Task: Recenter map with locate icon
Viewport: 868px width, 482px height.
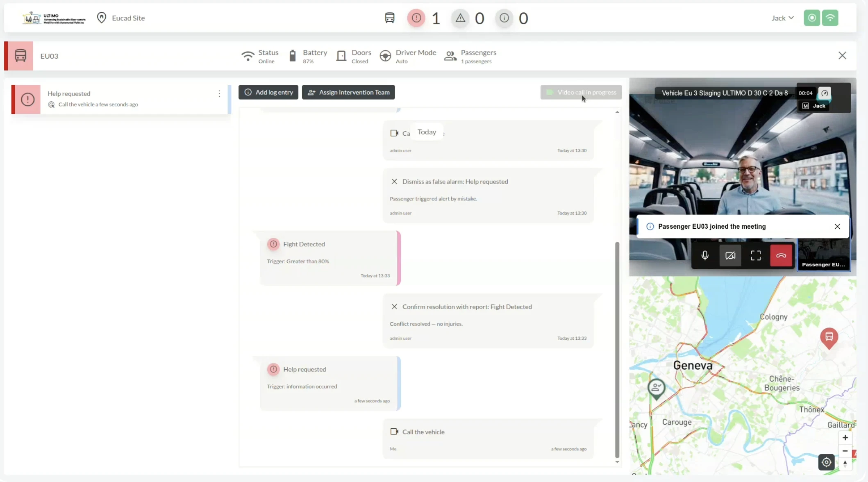Action: (x=826, y=462)
